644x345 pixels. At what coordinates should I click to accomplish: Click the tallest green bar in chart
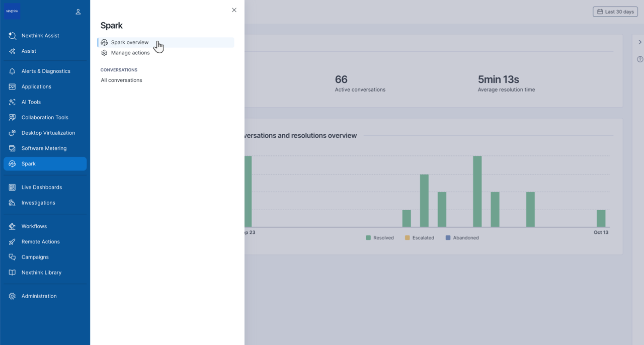pyautogui.click(x=477, y=191)
